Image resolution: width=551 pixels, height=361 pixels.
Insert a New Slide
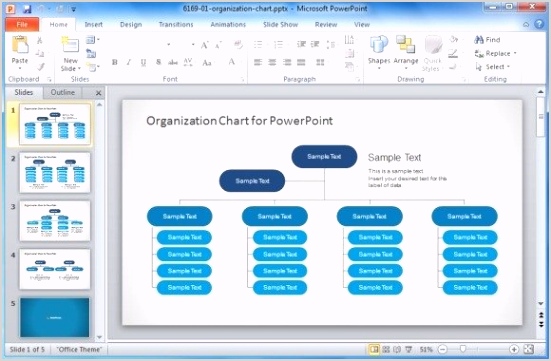70,45
